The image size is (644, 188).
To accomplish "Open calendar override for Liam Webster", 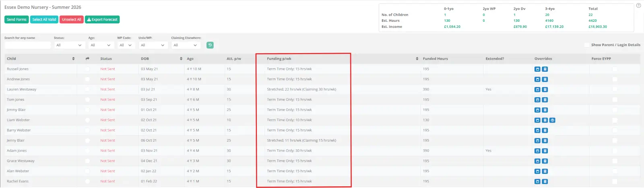I will pyautogui.click(x=537, y=120).
